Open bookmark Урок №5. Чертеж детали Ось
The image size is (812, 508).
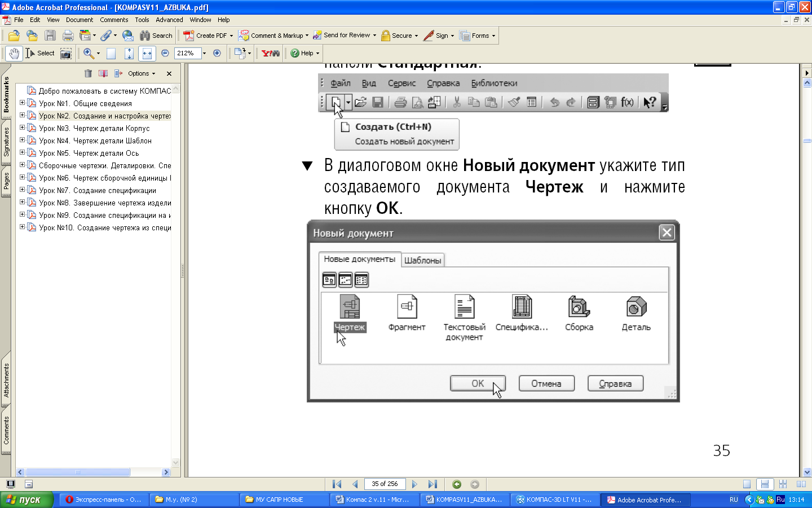point(89,153)
